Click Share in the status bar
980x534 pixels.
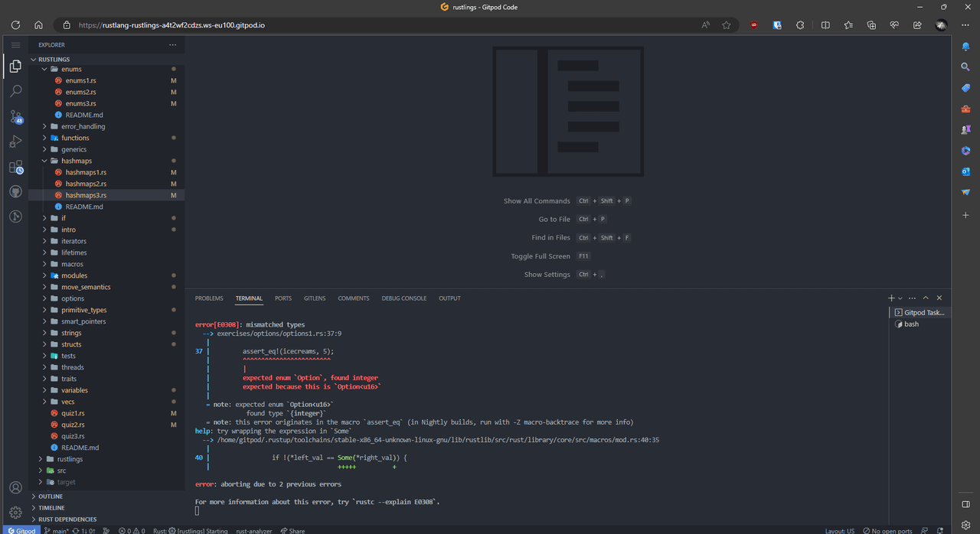292,530
